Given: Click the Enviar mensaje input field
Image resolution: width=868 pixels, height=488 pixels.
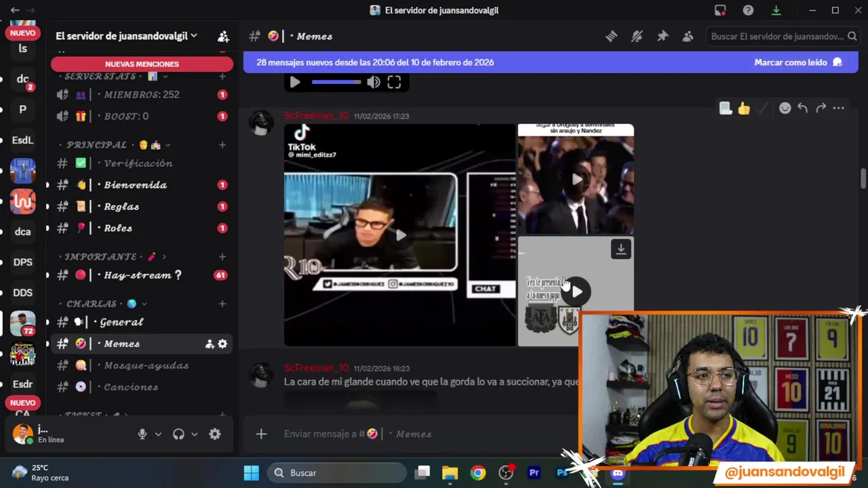Looking at the screenshot, I should (x=427, y=434).
